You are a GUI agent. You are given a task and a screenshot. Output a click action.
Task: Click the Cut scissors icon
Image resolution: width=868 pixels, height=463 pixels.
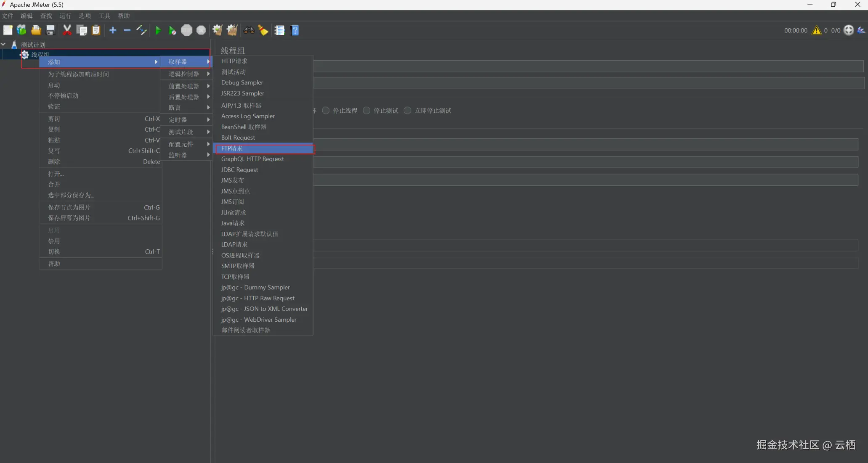67,30
